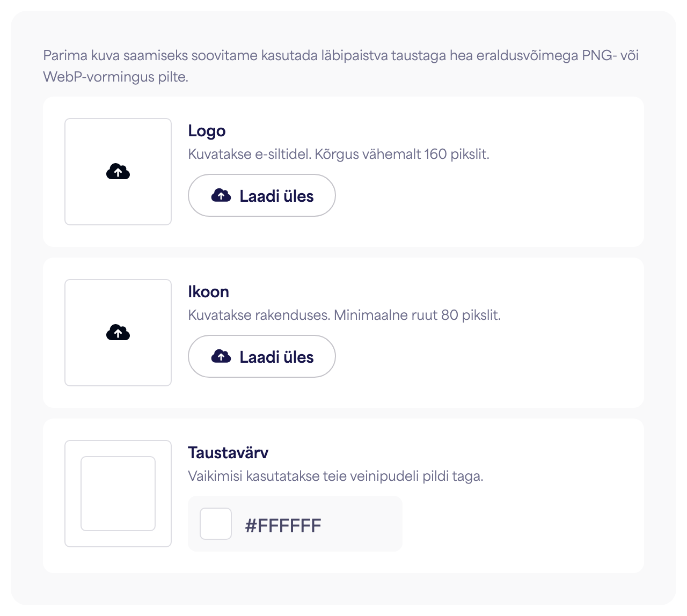This screenshot has height=616, width=687.
Task: Click the Logo section heading
Action: [207, 131]
